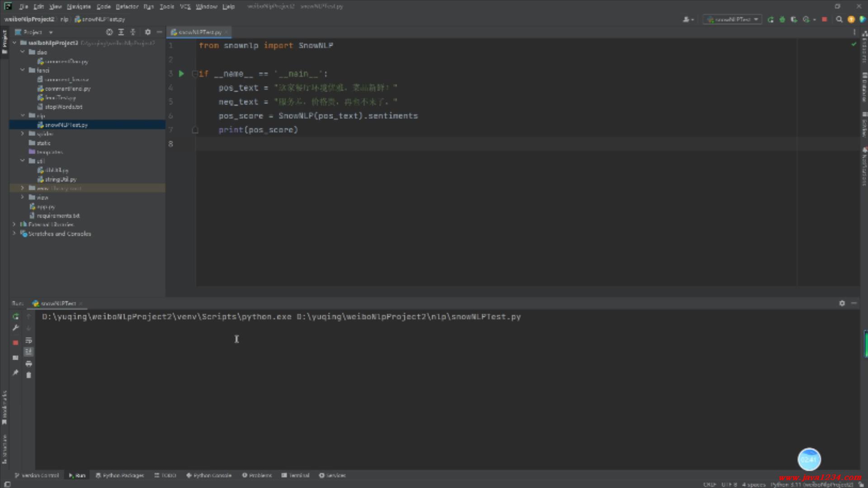Click the run gutter arrow beside line 3

[181, 74]
